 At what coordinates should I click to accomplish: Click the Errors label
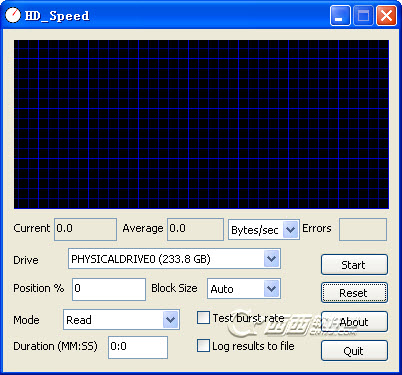[x=317, y=228]
